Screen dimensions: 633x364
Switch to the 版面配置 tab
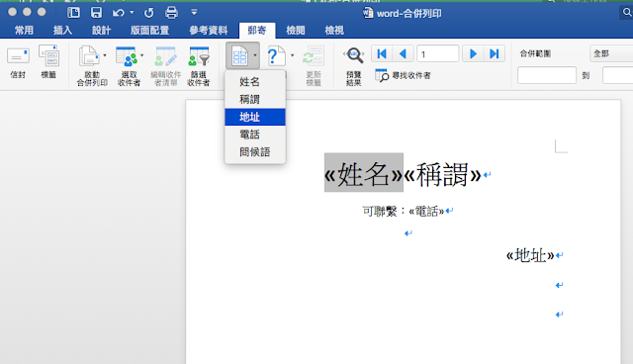149,31
